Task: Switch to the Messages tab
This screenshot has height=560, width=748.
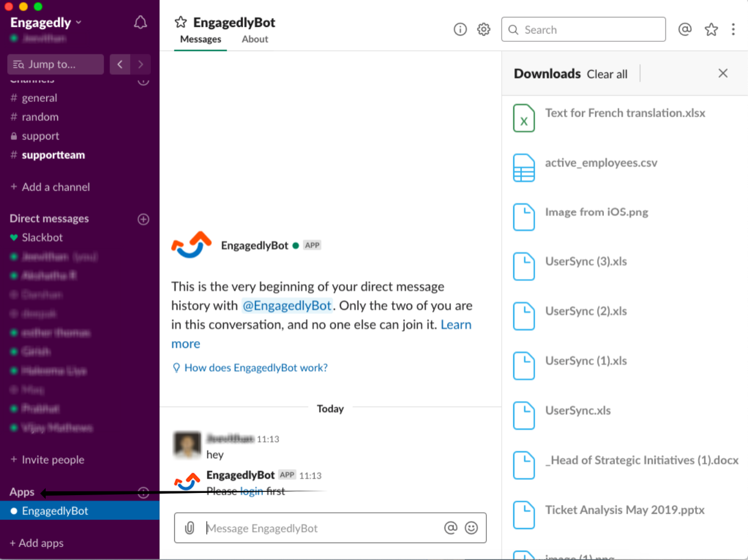Action: (201, 39)
